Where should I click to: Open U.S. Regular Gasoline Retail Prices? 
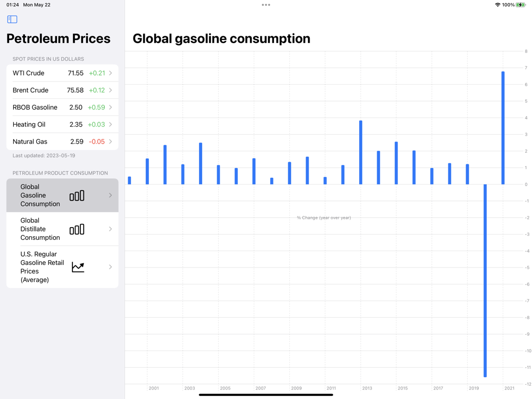click(62, 267)
